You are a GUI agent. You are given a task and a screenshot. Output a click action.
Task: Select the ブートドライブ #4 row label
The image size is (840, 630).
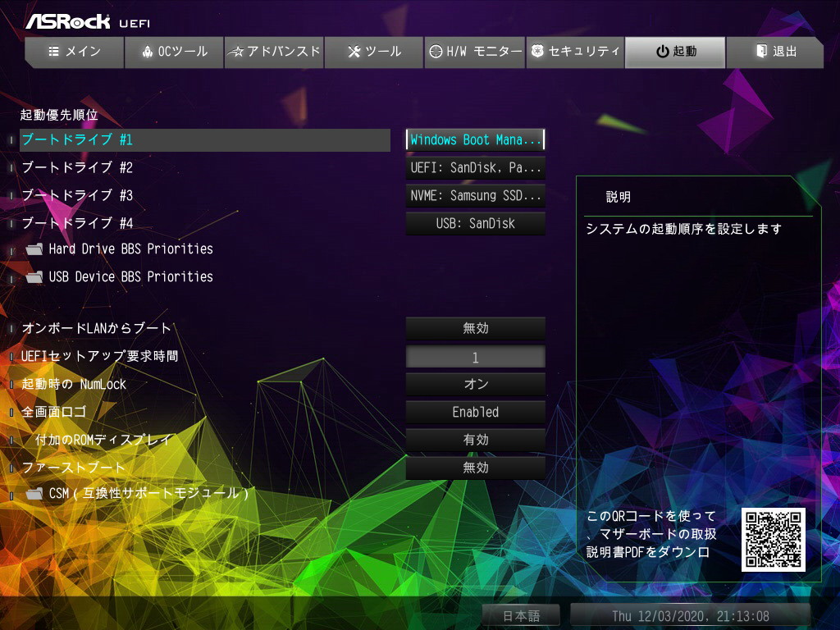77,223
